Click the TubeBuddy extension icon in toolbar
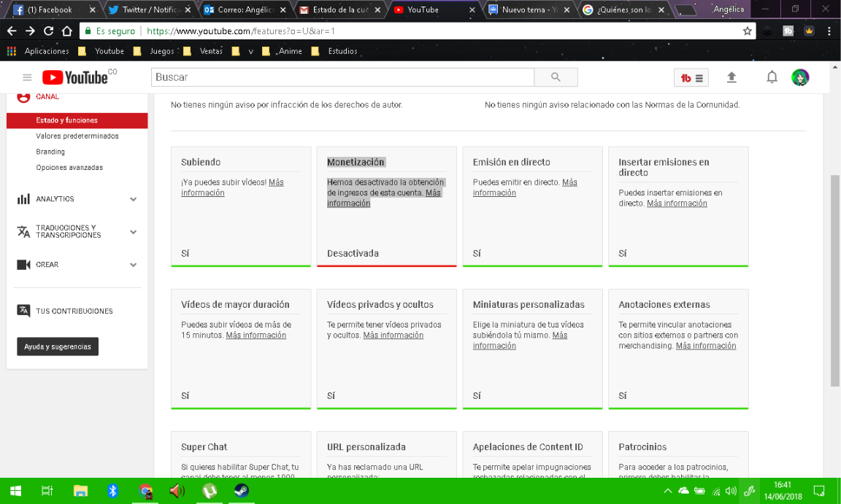The image size is (841, 504). click(x=788, y=31)
